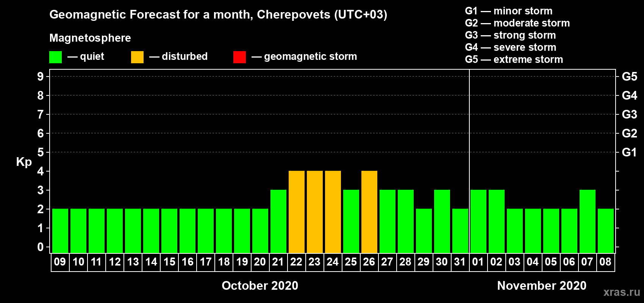This screenshot has width=644, height=303.
Task: Click date label 26 on the axis
Action: [369, 262]
